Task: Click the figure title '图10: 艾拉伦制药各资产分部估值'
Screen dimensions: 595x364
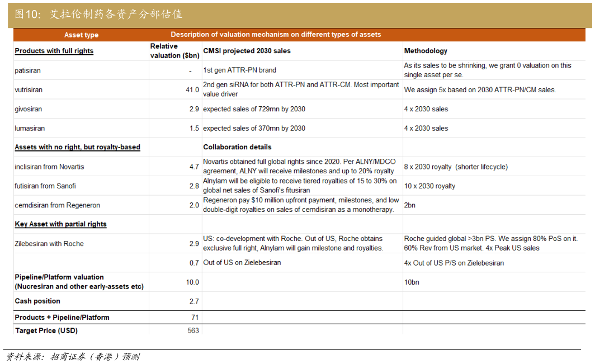Action: coord(98,15)
